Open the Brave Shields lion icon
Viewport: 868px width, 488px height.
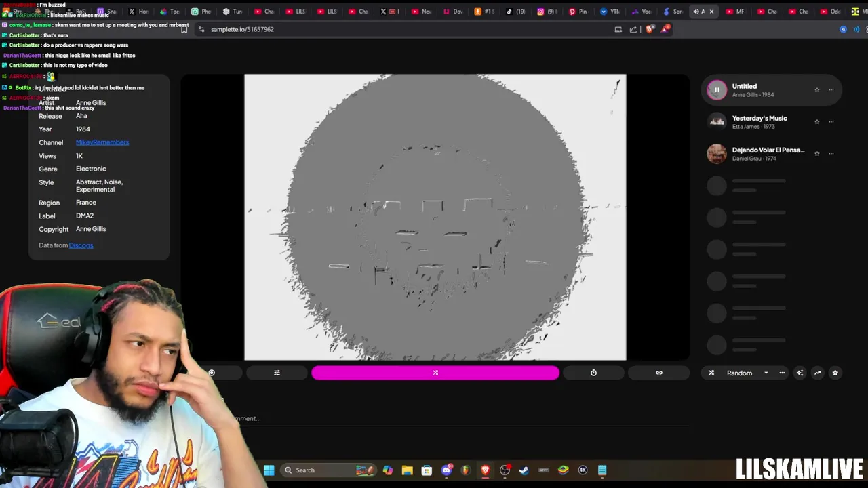coord(650,29)
